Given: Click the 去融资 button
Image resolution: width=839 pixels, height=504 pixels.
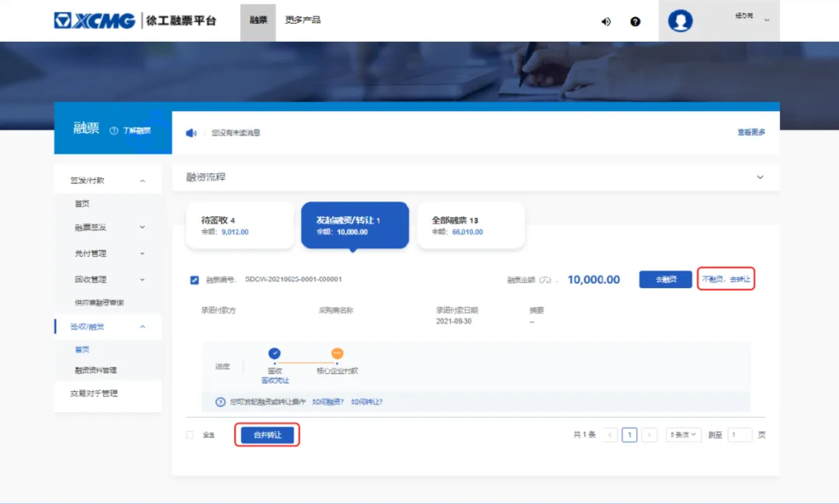Looking at the screenshot, I should [666, 279].
